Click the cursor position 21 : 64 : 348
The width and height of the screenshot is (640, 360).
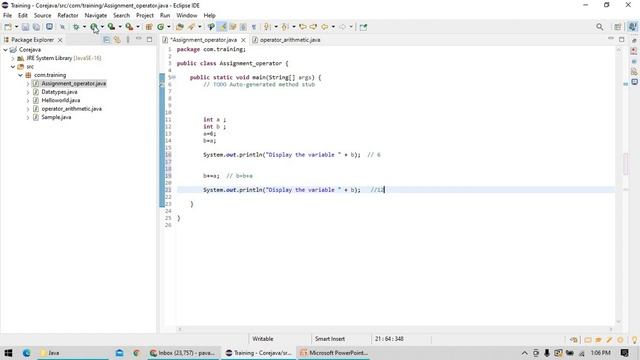[x=389, y=339]
